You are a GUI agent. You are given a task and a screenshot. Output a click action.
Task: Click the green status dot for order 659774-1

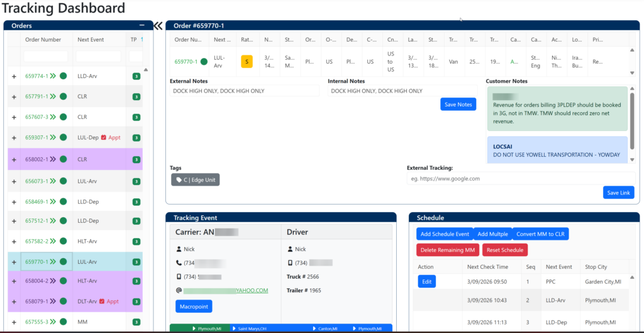click(x=63, y=76)
